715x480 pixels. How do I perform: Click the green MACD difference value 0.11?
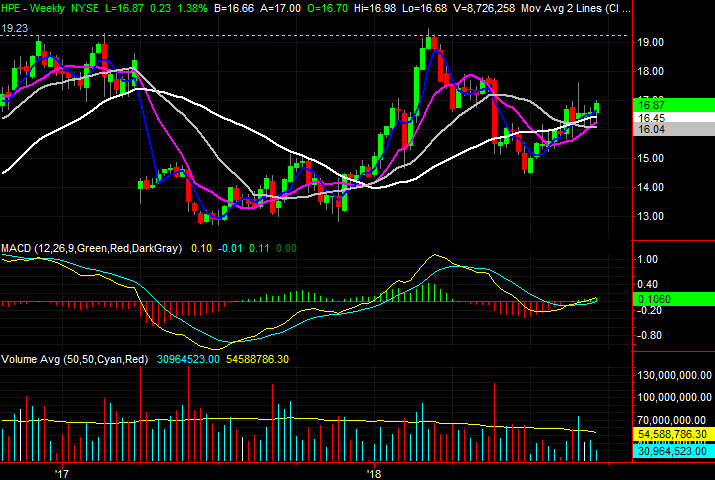tap(259, 248)
